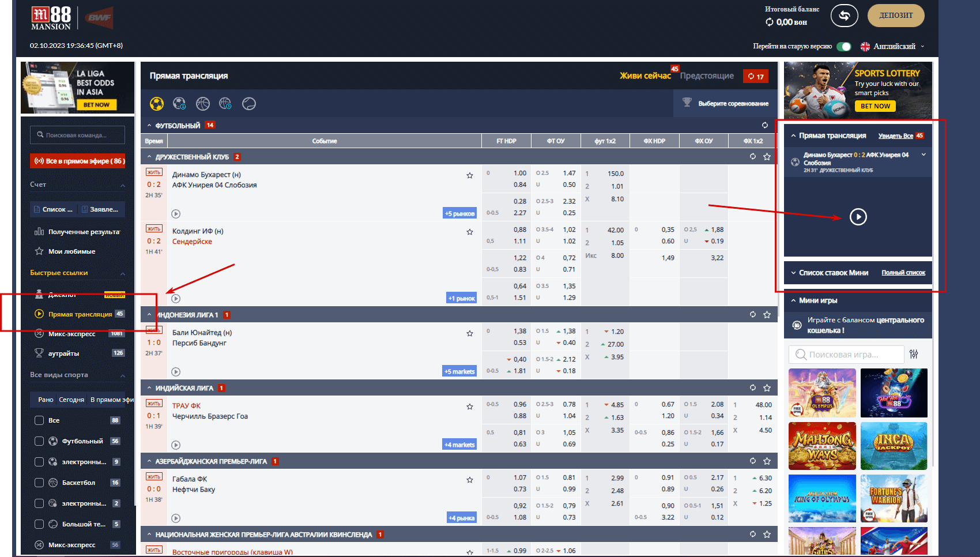The height and width of the screenshot is (557, 980).
Task: Favorite the Колдинг ИФ match star
Action: tap(470, 232)
